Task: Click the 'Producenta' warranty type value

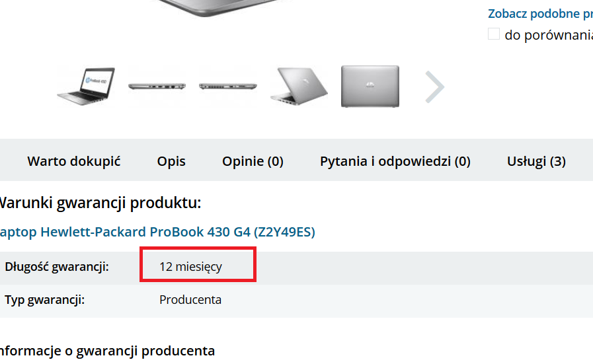Action: pos(190,300)
